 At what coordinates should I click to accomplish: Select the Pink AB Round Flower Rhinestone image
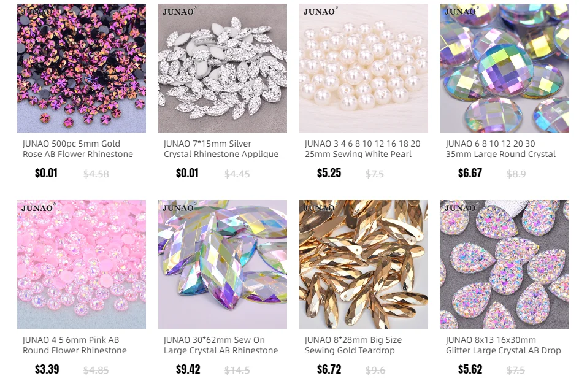(81, 264)
